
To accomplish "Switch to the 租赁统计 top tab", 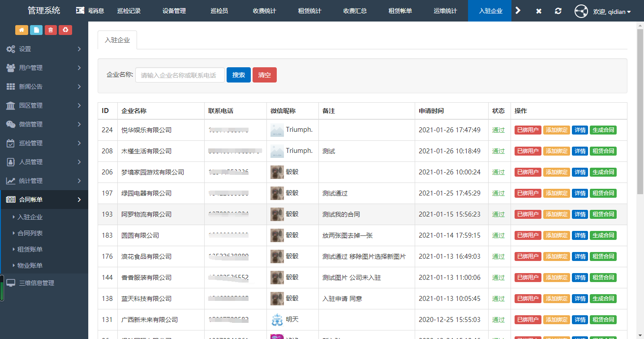I will pos(310,11).
